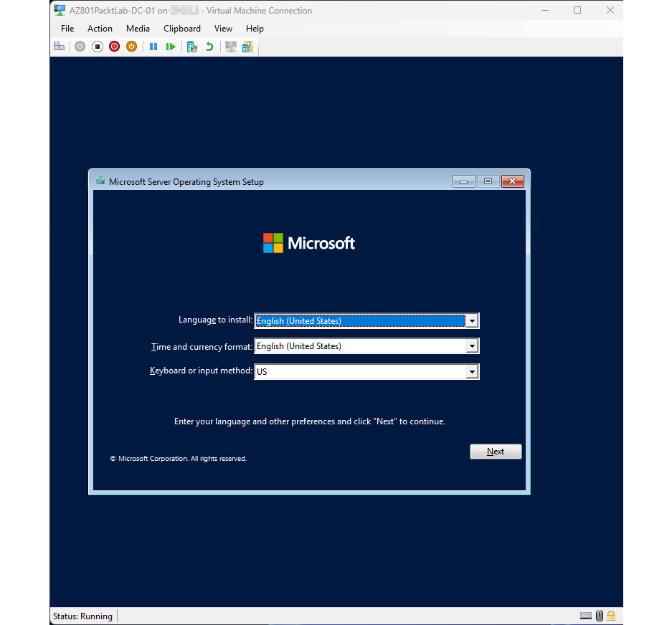The height and width of the screenshot is (625, 672).
Task: Shut down the VM using the red icon
Action: click(x=115, y=47)
